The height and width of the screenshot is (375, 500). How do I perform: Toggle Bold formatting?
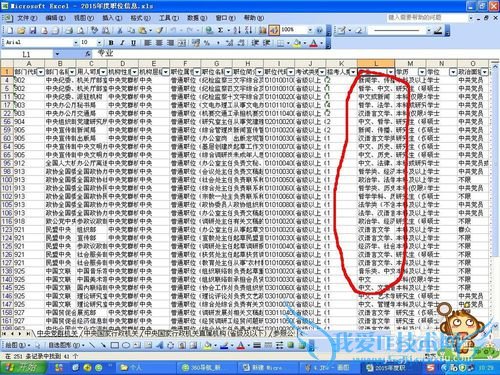(x=111, y=43)
